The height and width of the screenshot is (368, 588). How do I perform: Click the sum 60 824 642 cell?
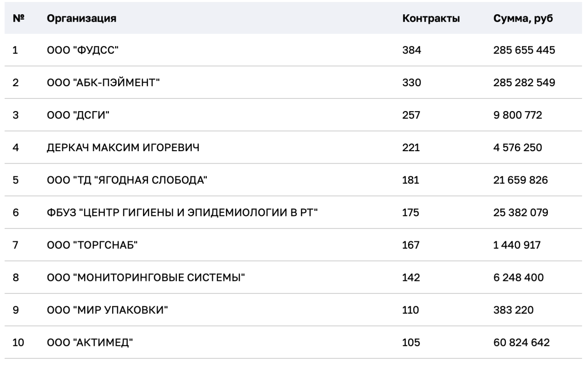521,342
